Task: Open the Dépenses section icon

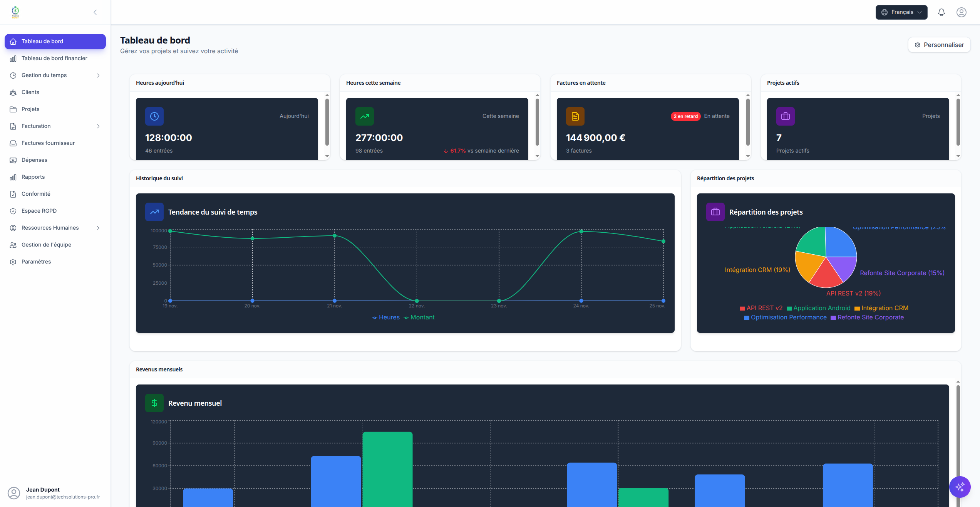Action: [13, 160]
